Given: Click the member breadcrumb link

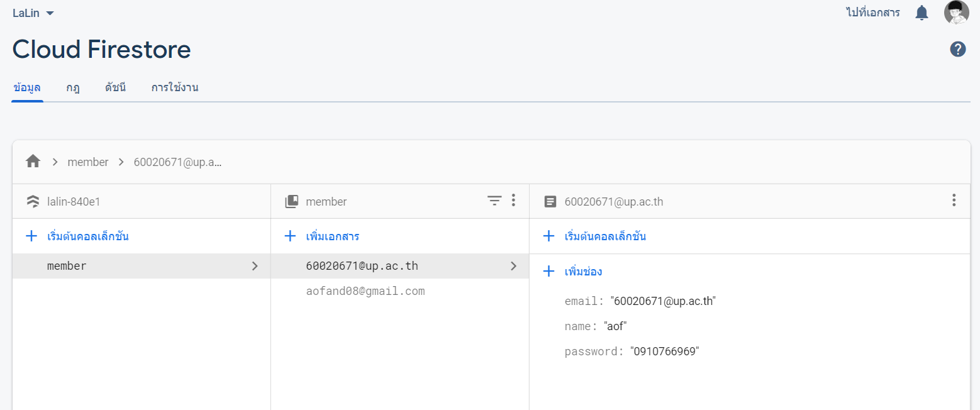Looking at the screenshot, I should coord(88,162).
